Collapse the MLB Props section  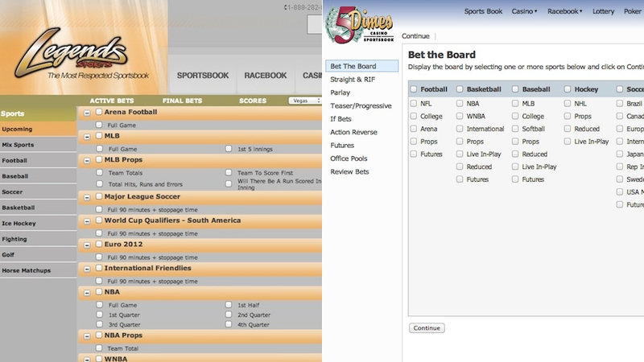pos(87,160)
